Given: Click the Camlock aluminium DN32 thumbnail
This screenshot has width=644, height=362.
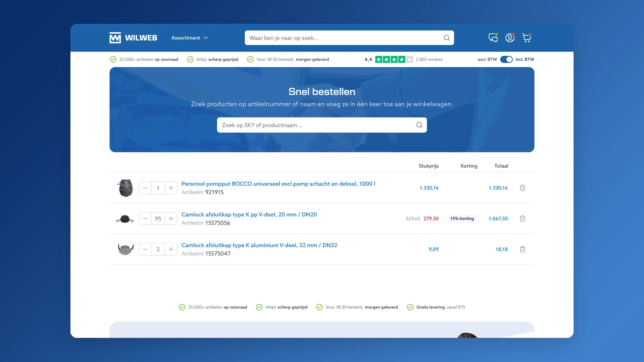Looking at the screenshot, I should [x=126, y=249].
